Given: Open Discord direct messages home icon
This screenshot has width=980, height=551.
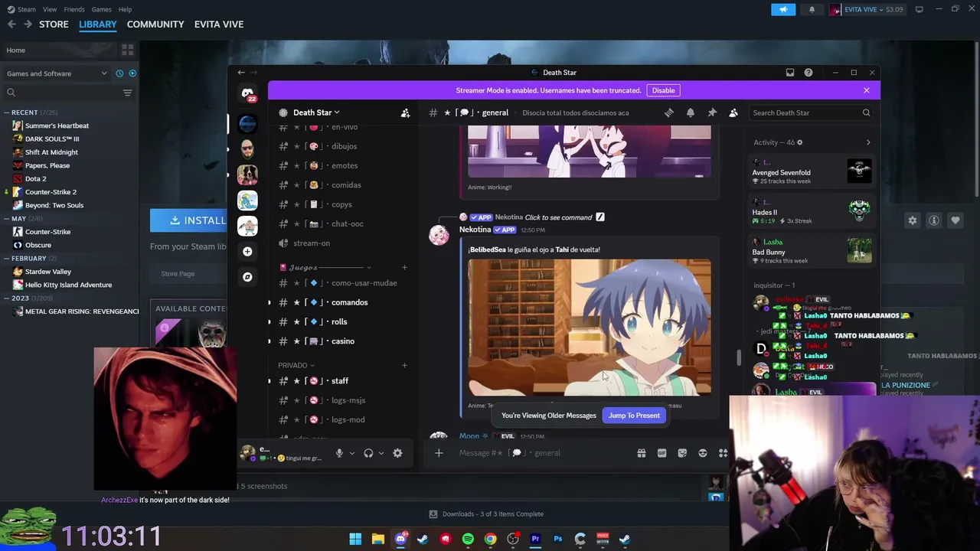Looking at the screenshot, I should (x=247, y=94).
